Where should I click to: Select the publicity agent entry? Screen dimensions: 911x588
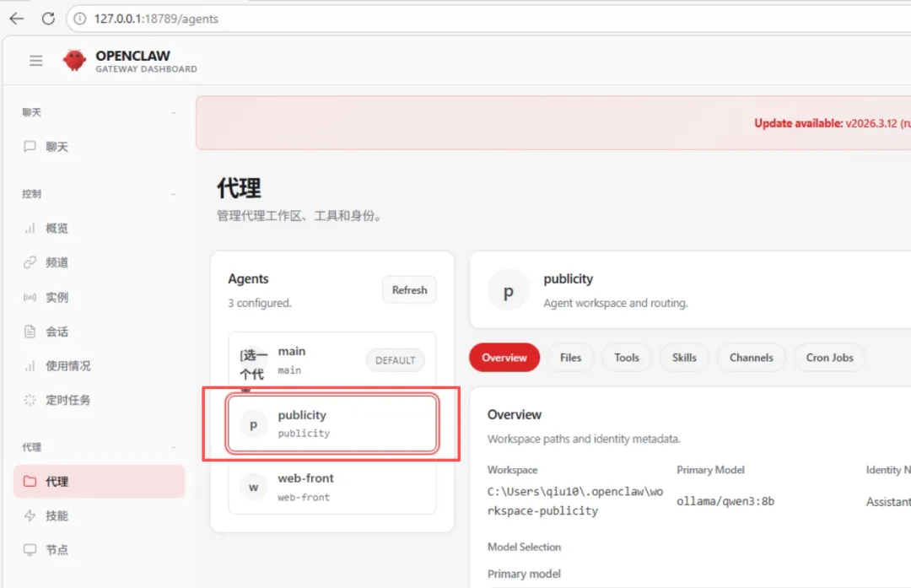332,423
